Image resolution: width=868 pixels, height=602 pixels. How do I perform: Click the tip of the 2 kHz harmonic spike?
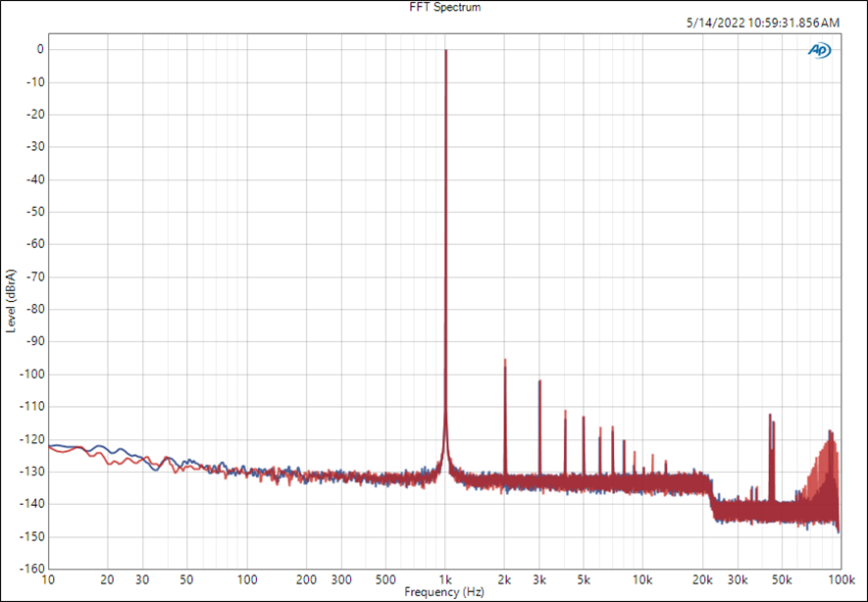pos(505,360)
